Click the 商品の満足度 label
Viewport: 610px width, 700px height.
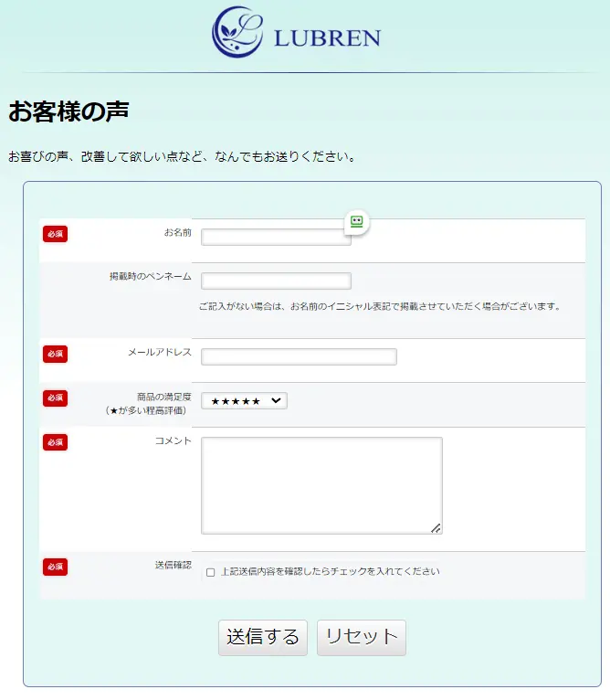point(164,397)
